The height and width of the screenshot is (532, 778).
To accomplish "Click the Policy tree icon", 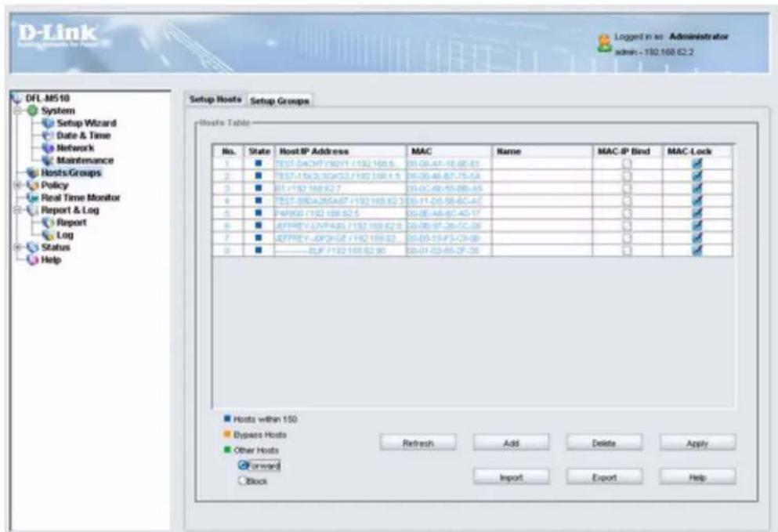I will (33, 185).
